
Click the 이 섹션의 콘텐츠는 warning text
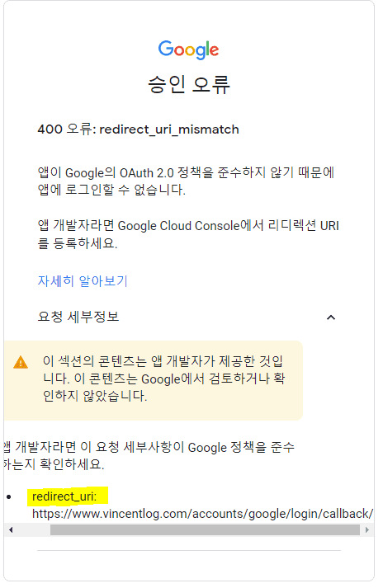(163, 379)
